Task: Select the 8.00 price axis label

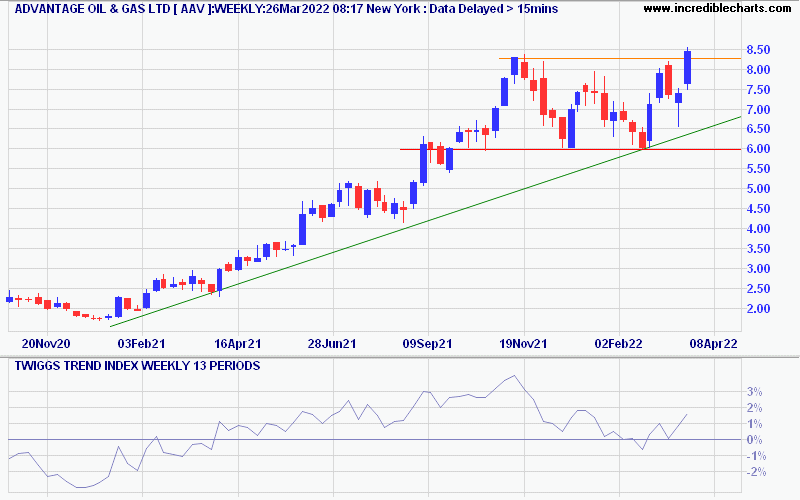Action: pos(758,70)
